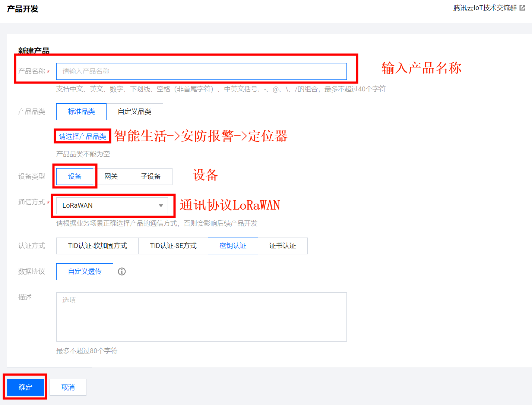Select the 标准品类 category option

click(81, 112)
